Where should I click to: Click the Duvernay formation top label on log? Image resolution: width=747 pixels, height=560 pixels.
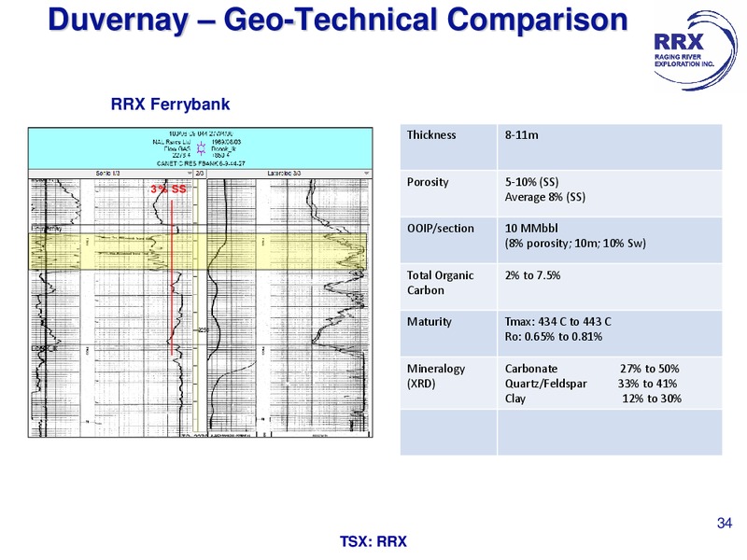[x=47, y=229]
